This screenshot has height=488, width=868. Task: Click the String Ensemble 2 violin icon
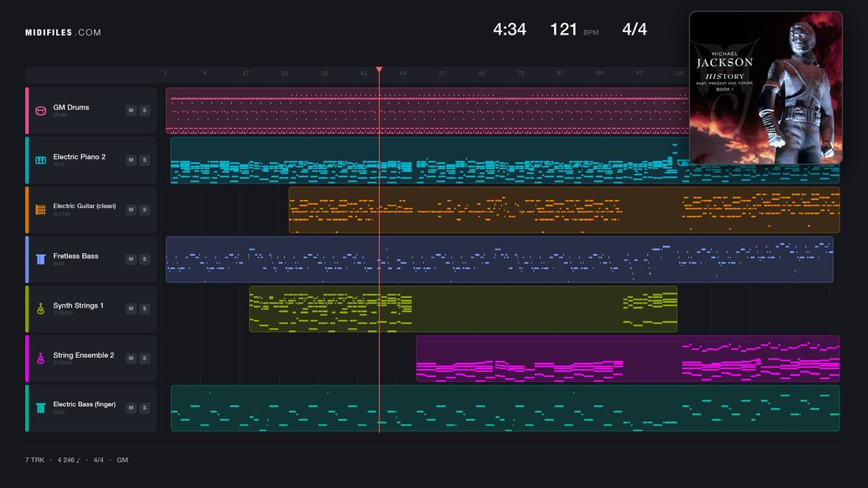pos(40,359)
